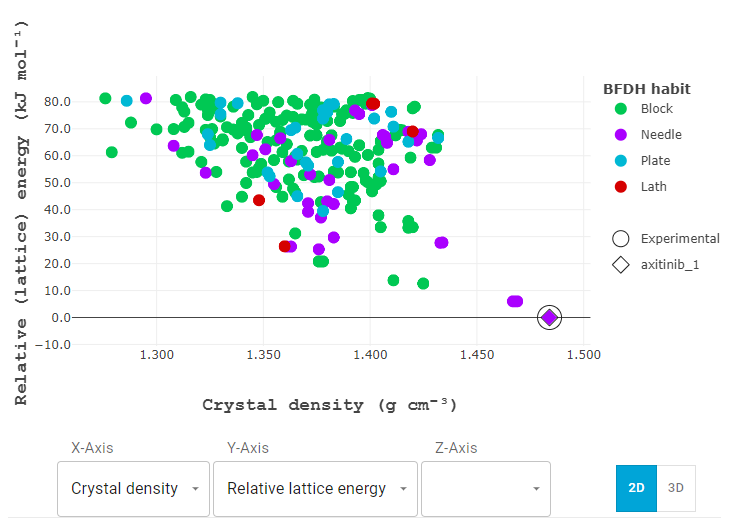Open the Y-Axis Relative lattice energy dropdown

[x=315, y=489]
